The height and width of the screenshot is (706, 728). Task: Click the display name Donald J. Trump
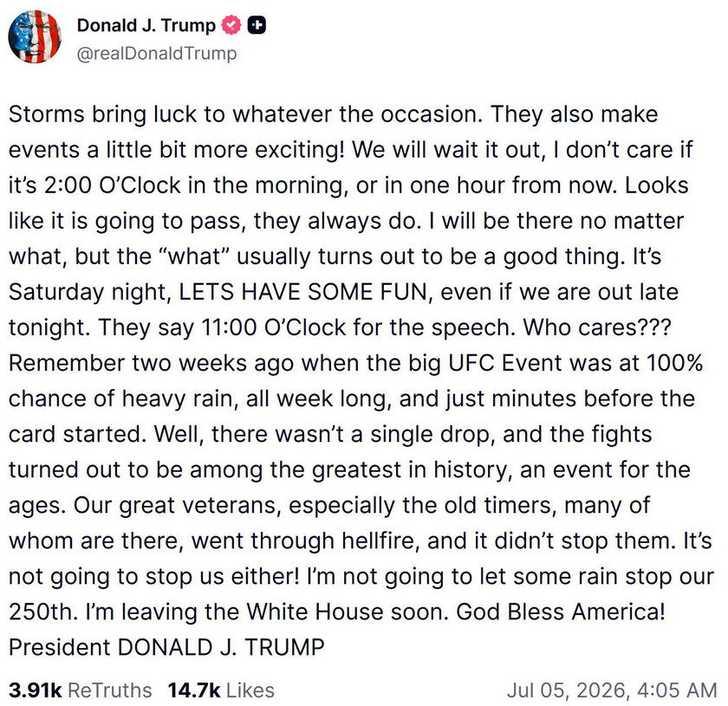pos(146,25)
